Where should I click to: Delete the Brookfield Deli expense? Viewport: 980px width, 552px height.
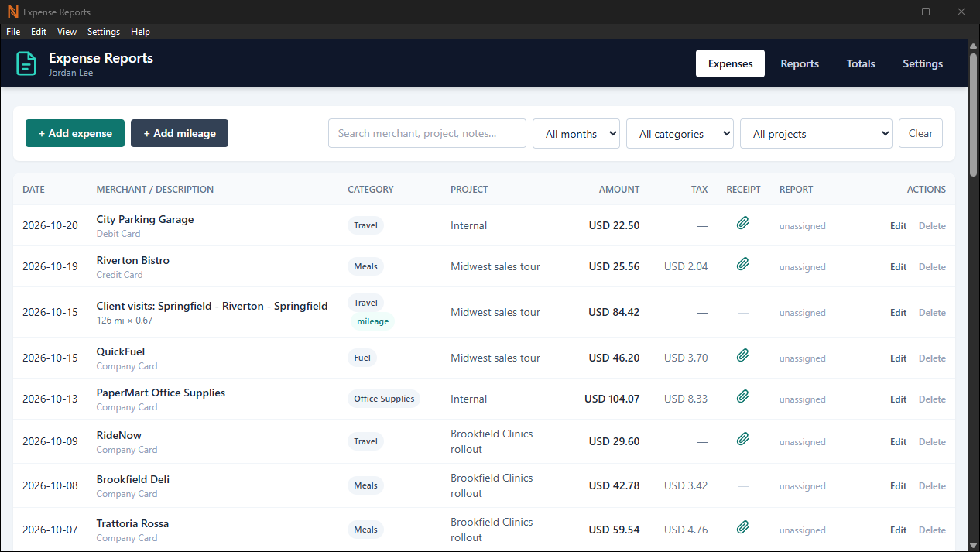point(932,486)
